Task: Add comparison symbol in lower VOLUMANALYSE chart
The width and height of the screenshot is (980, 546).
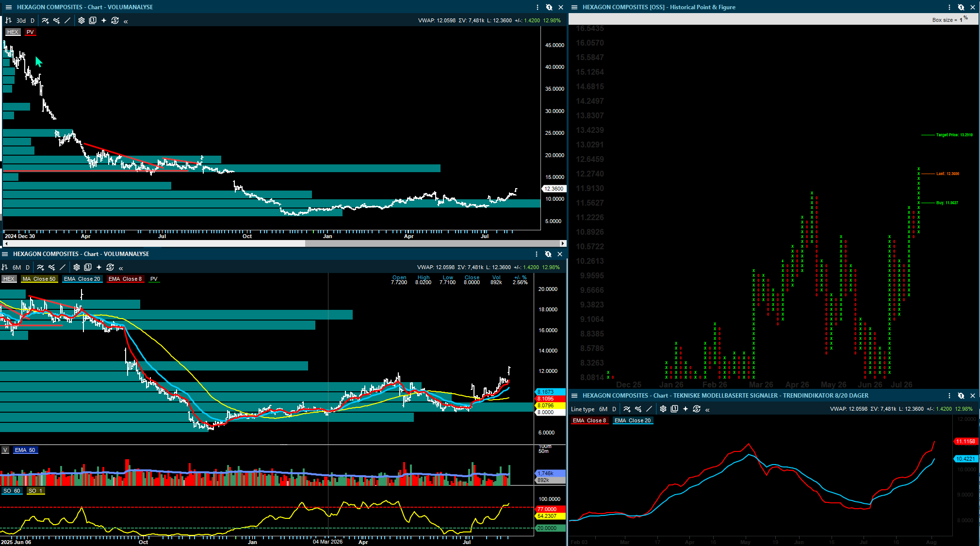Action: point(51,267)
